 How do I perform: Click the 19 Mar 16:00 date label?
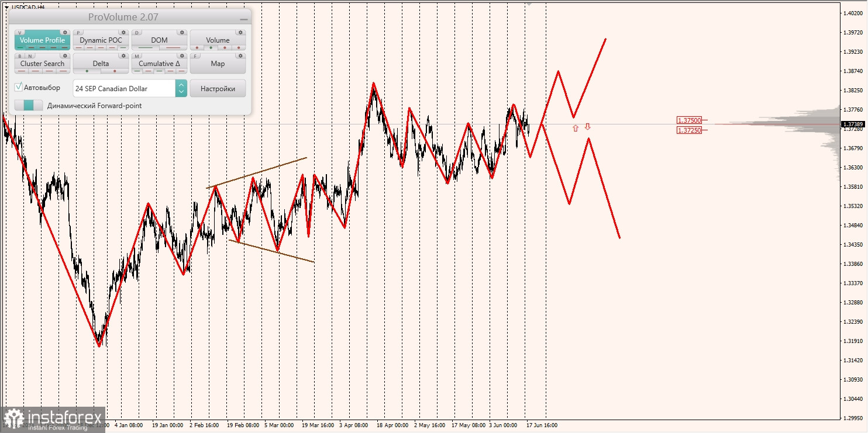(318, 425)
